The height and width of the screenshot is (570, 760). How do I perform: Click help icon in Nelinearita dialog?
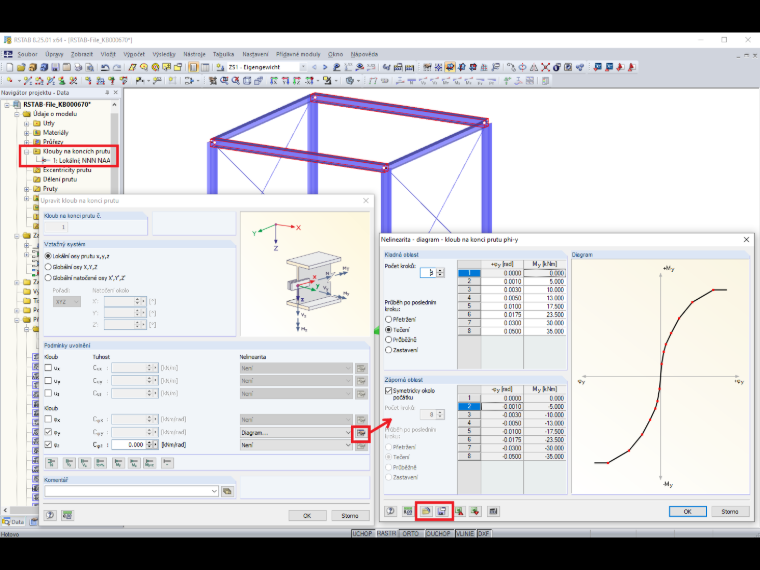[391, 511]
